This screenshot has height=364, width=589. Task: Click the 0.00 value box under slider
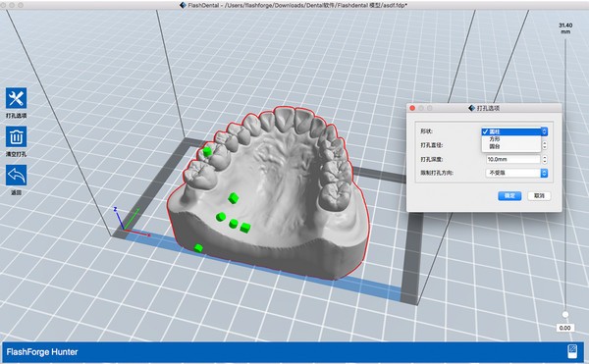point(565,328)
